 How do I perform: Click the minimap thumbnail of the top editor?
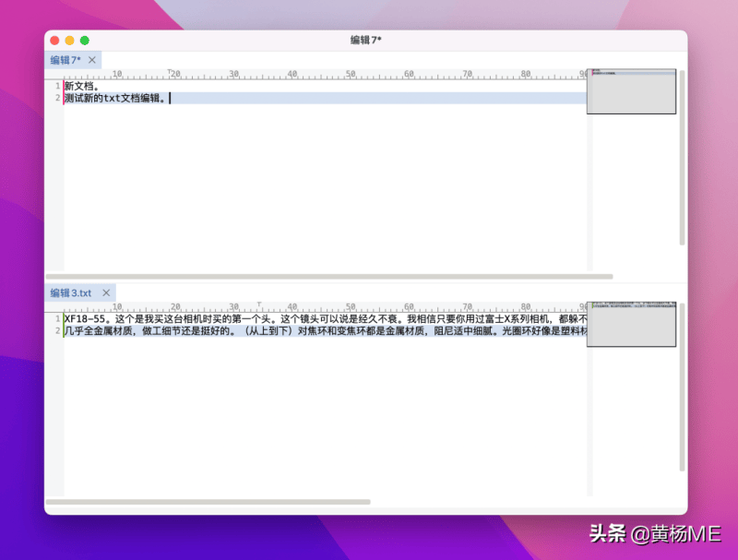(x=631, y=92)
